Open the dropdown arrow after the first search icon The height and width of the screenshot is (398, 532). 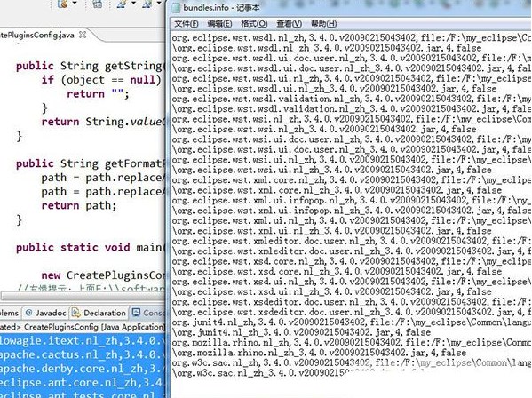[134, 4]
